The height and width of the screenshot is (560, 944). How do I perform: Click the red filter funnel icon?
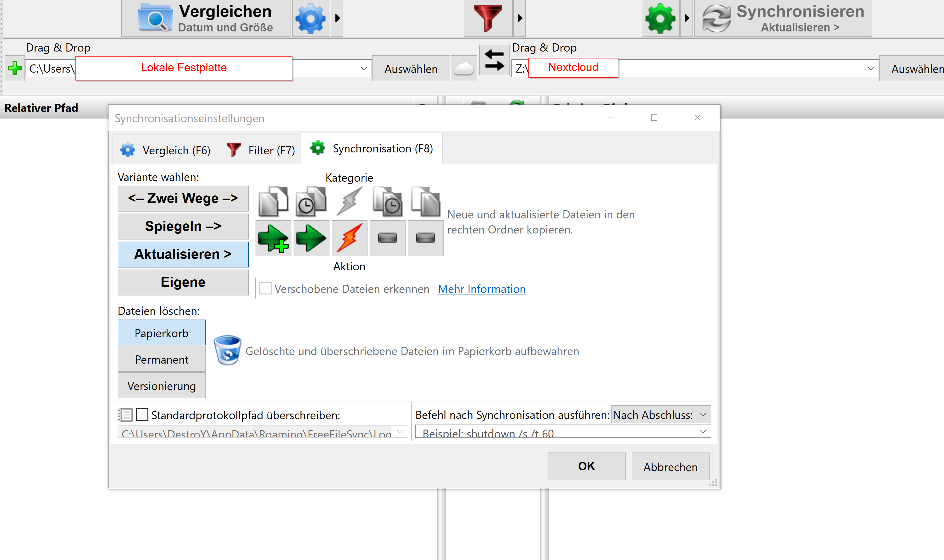488,18
